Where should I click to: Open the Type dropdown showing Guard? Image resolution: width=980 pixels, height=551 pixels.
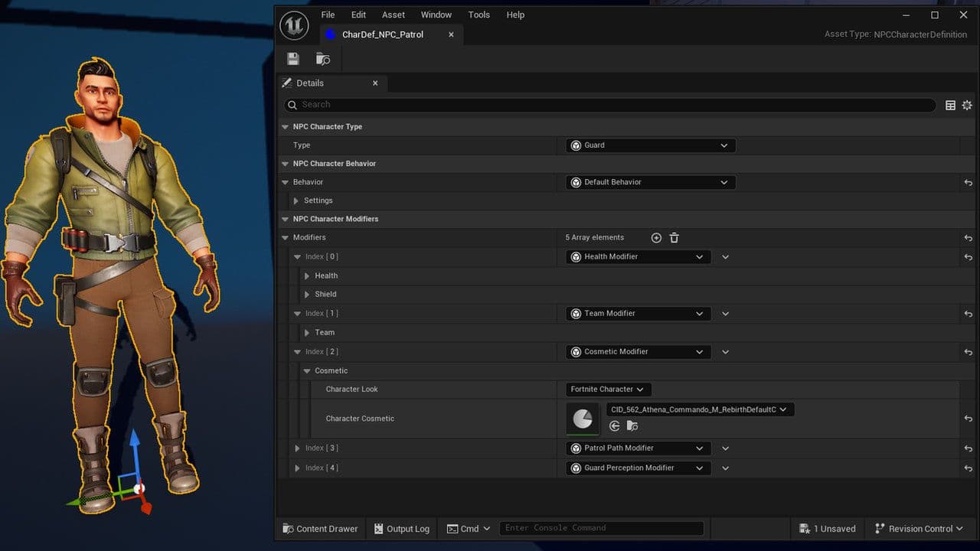(650, 145)
